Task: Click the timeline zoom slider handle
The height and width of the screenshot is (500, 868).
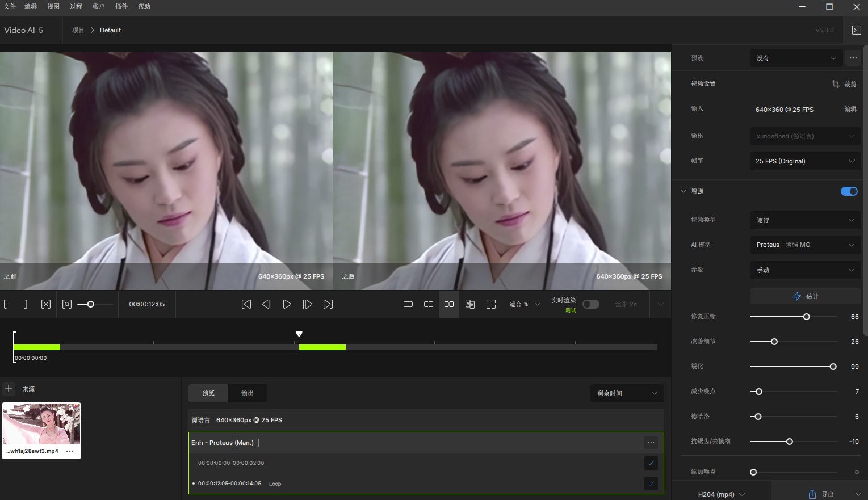Action: (90, 304)
